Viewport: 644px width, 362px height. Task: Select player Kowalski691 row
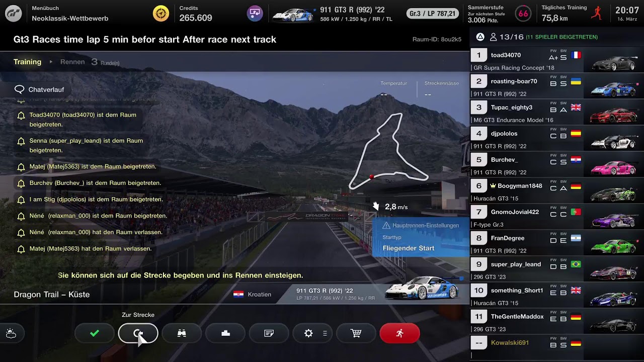[x=557, y=347]
